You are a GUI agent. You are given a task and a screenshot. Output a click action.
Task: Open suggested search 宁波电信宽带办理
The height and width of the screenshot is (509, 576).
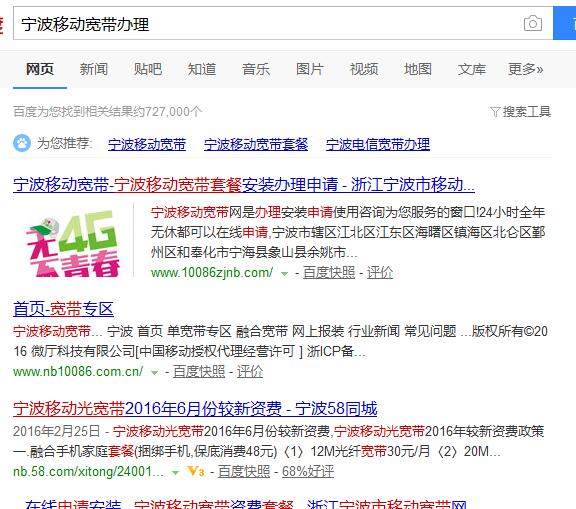coord(378,144)
